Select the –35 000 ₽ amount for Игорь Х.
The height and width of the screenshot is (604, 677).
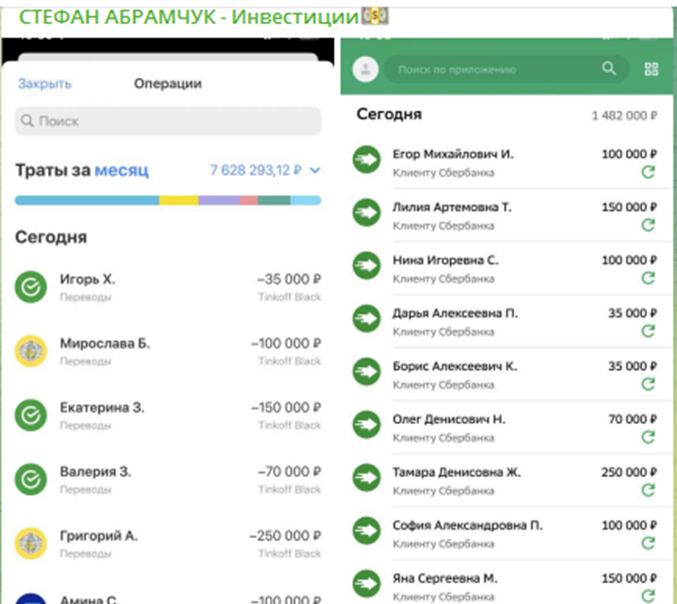tap(289, 279)
